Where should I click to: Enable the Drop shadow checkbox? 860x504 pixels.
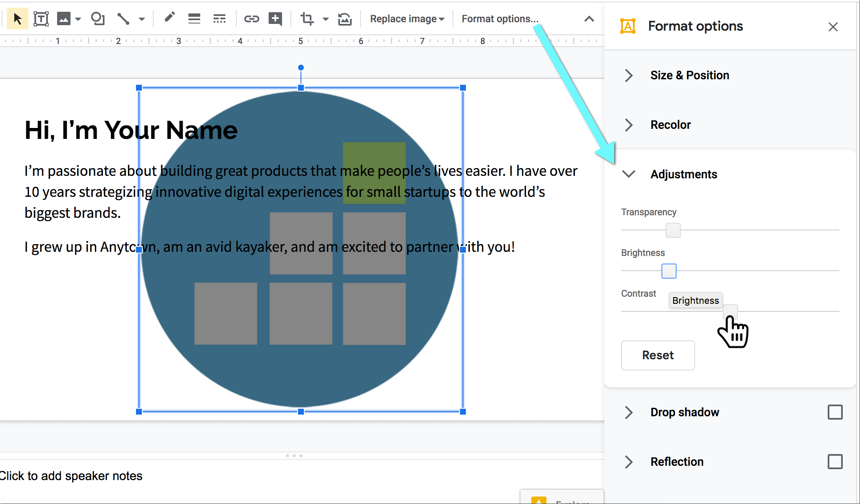[836, 412]
